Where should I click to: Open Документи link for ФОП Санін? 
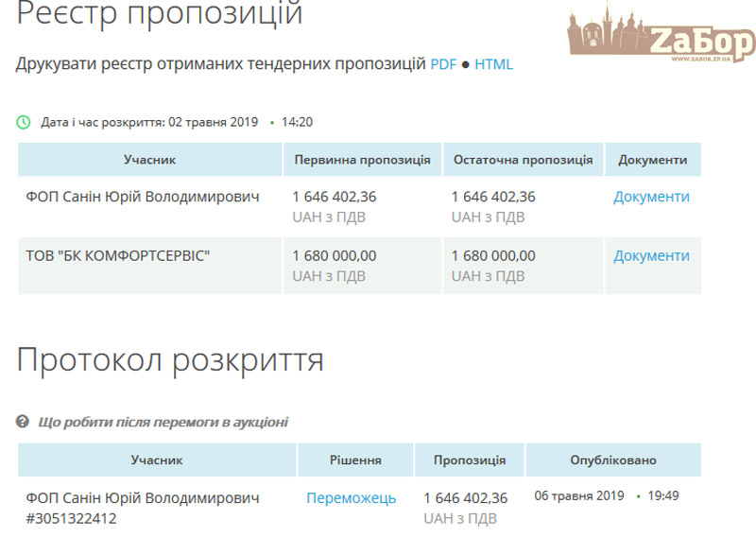651,197
